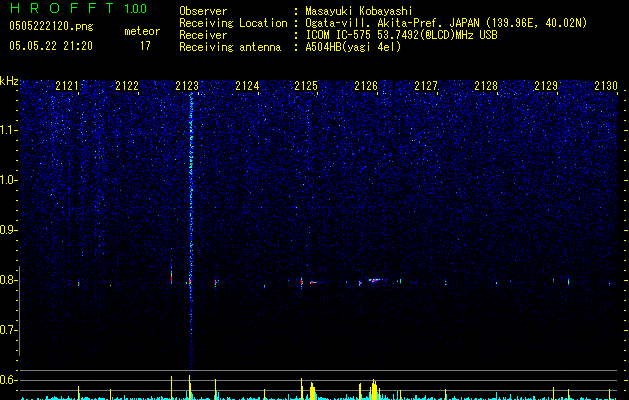
Task: Click the 0.9 kHz axis label
Action: (8, 230)
